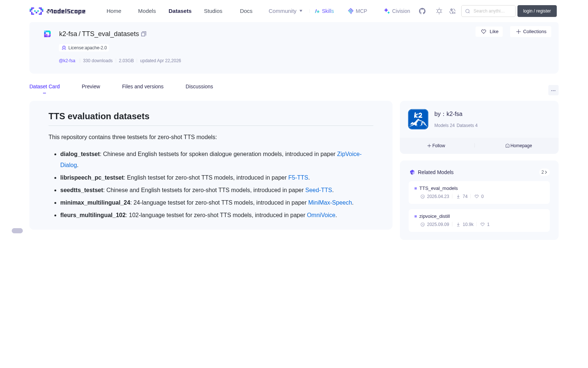Click the 'by：k2-fsa' author name
This screenshot has width=588, height=368.
point(448,114)
